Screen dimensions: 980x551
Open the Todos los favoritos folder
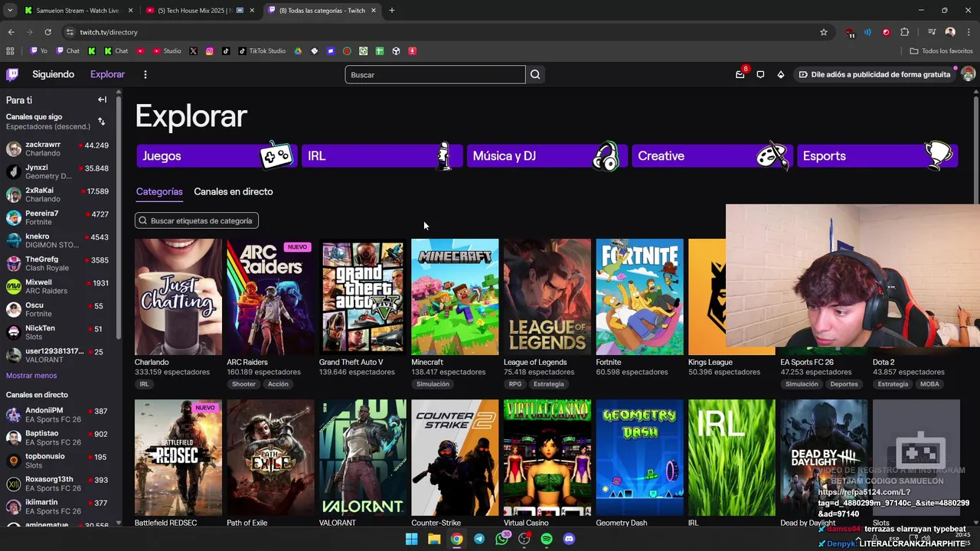[941, 51]
